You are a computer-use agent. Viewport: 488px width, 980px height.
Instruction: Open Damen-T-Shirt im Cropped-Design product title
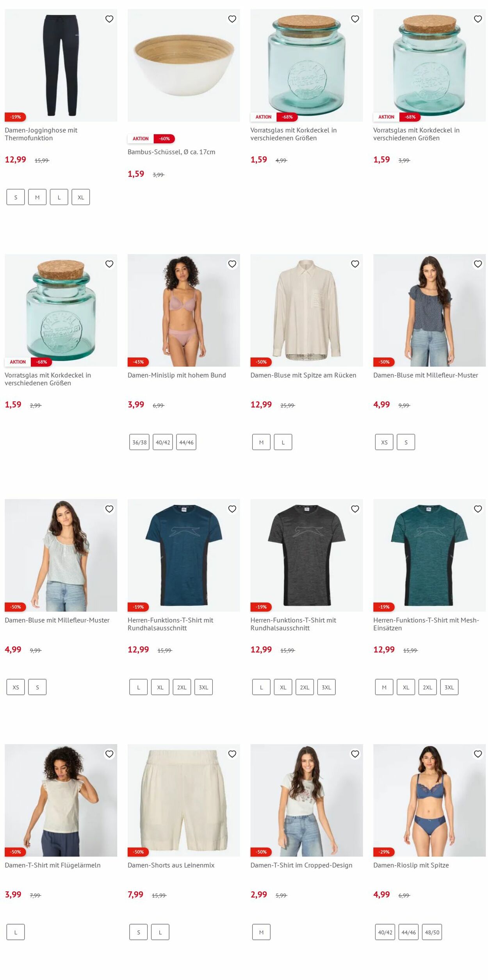[x=301, y=865]
